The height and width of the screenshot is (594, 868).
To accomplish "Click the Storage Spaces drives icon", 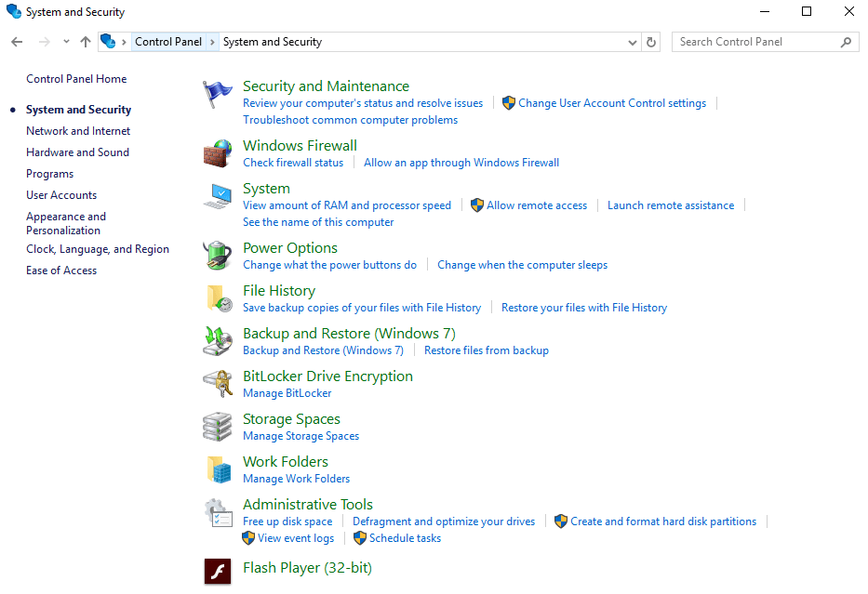I will click(x=218, y=427).
